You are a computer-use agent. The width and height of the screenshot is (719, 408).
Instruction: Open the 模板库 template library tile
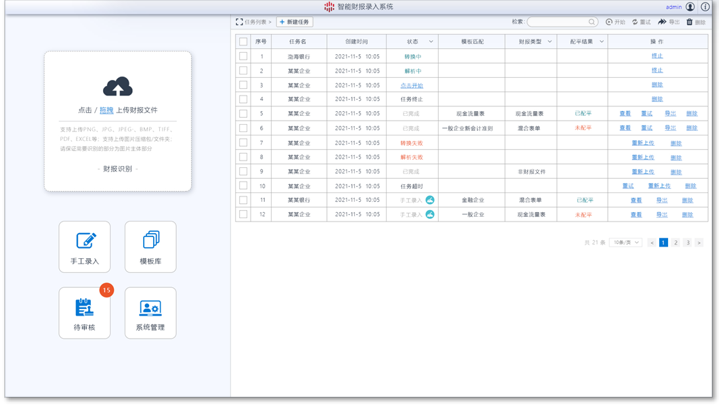[x=150, y=246]
